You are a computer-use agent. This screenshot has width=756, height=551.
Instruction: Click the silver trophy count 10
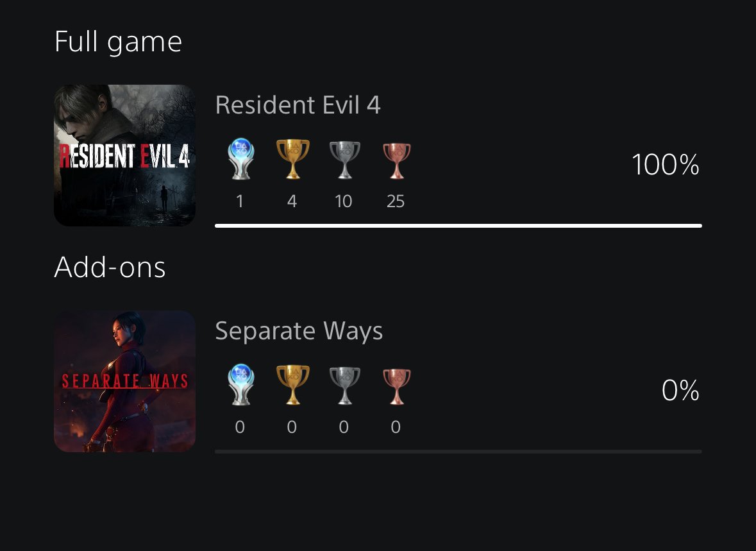(x=344, y=201)
